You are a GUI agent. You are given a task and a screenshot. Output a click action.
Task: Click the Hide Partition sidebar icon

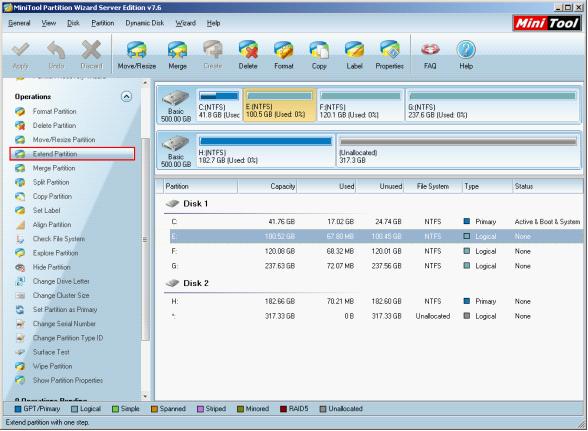pos(20,267)
